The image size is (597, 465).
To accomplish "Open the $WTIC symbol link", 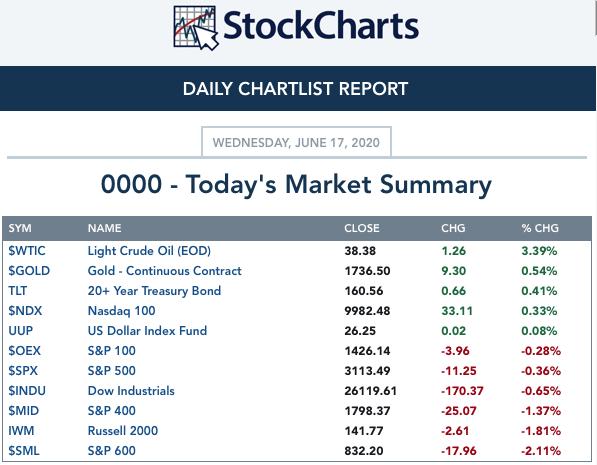I will (x=27, y=251).
